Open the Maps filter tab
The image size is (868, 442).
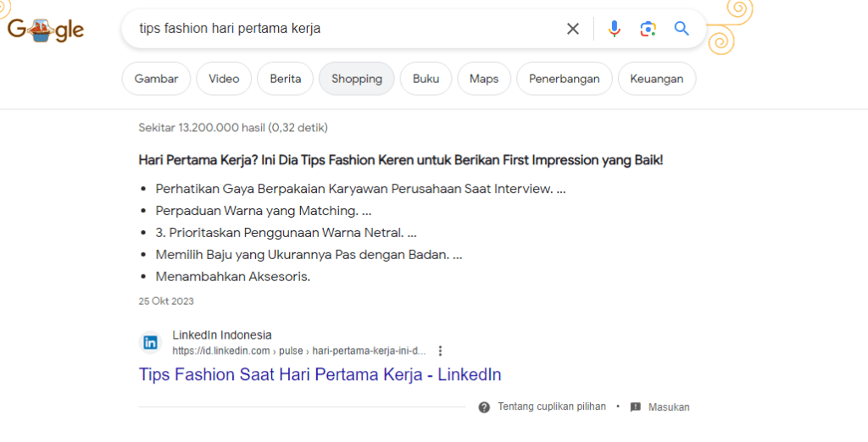point(484,79)
